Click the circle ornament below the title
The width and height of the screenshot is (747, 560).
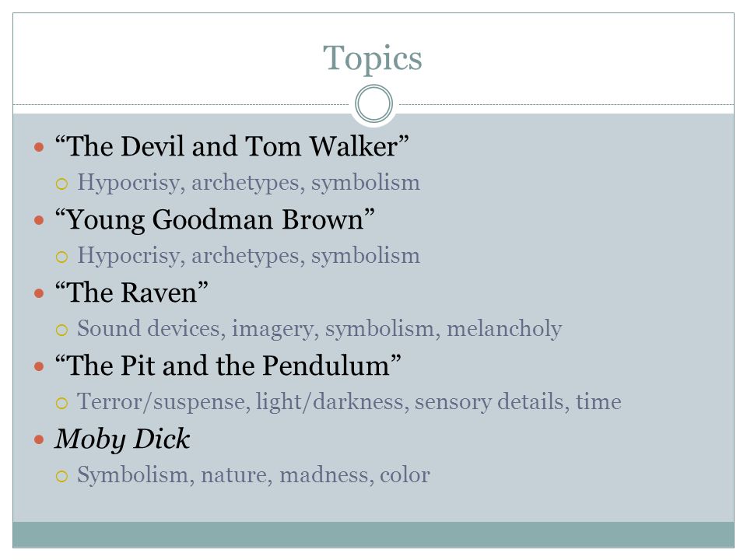coord(374,103)
